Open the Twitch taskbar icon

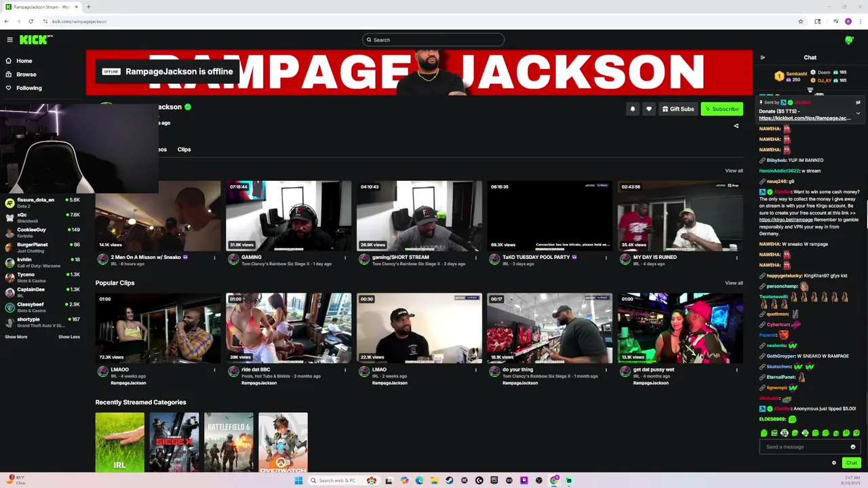(524, 481)
